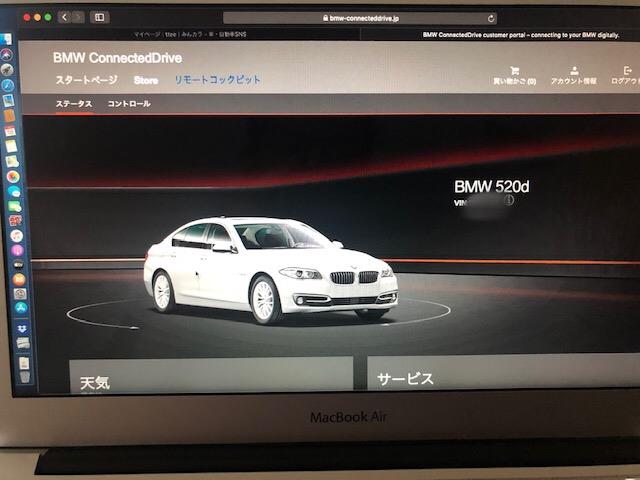The width and height of the screenshot is (640, 480).
Task: Open the yellow Notes icon in dock
Action: (11, 146)
